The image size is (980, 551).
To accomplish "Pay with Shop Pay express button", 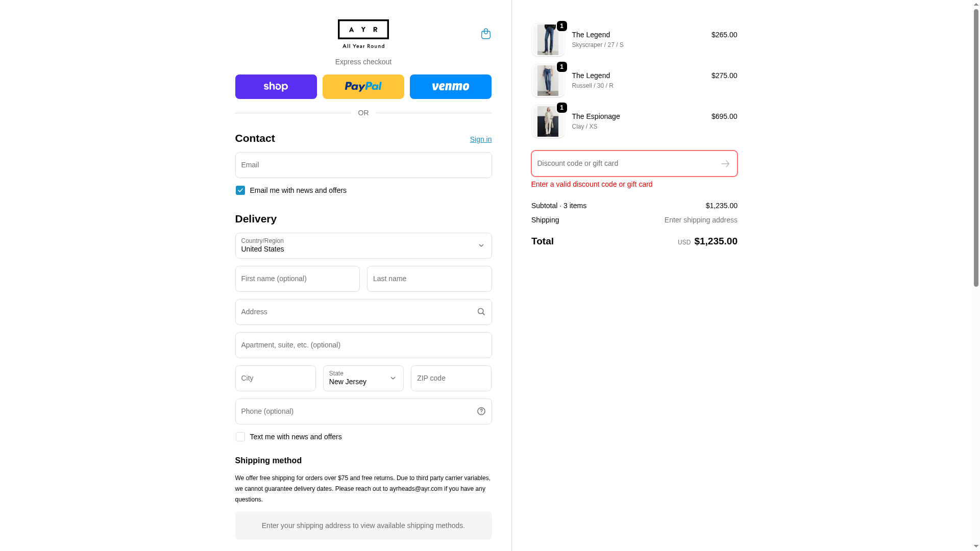I will [276, 87].
